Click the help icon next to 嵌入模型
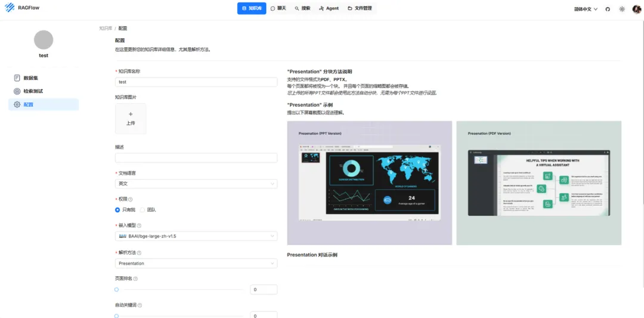 [139, 226]
